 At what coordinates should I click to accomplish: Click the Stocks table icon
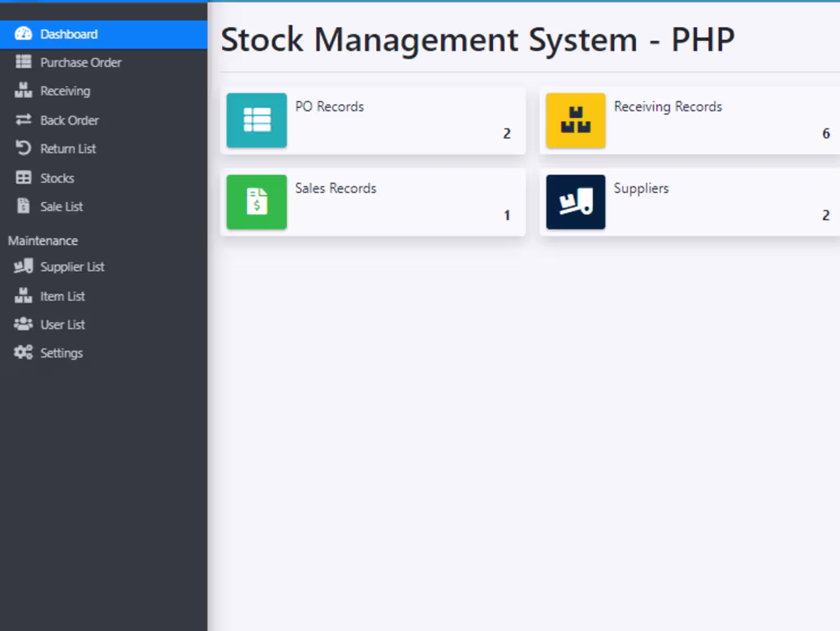click(x=23, y=178)
